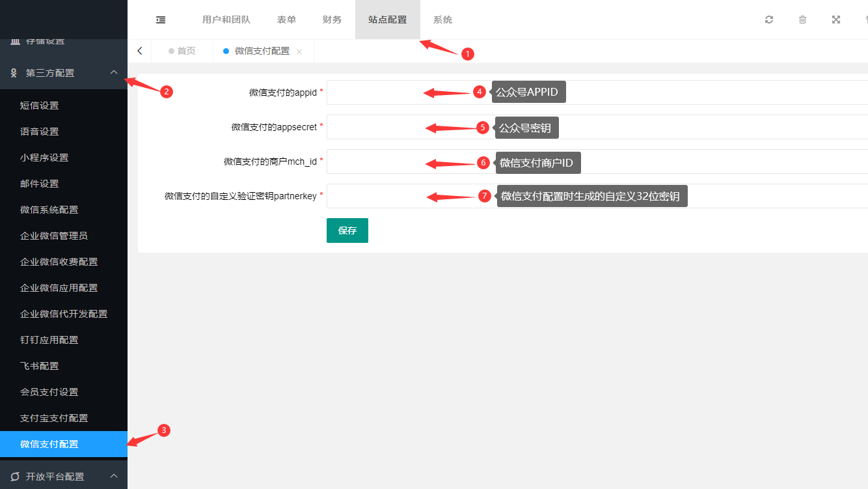Click the trash icon in the top bar
Screen dimensions: 868x489
[x=802, y=20]
